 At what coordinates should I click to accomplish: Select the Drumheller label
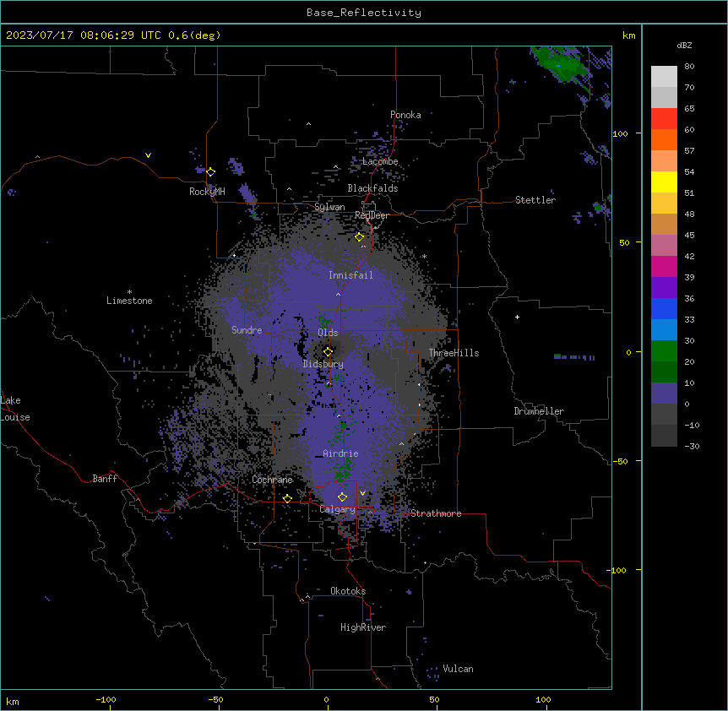tap(539, 411)
